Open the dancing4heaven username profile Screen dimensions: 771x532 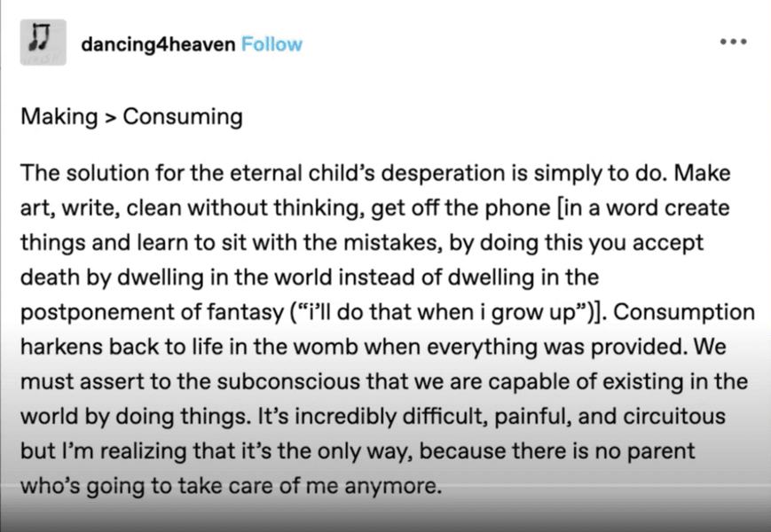click(x=158, y=44)
